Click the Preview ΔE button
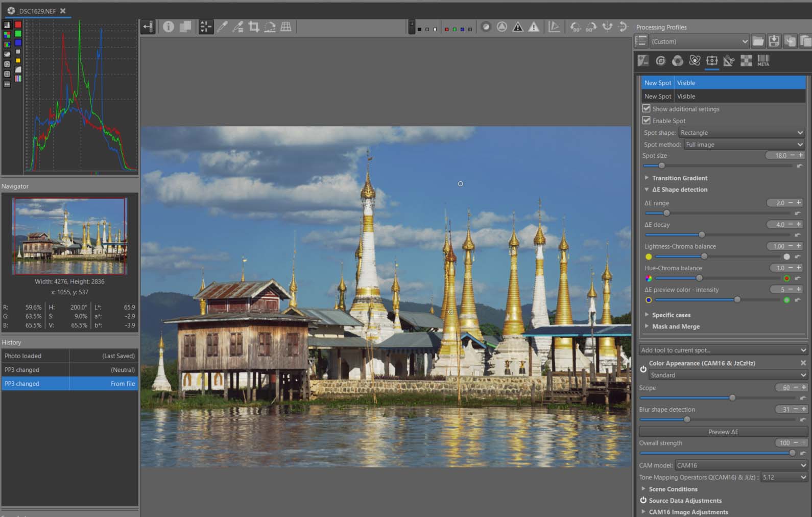The image size is (812, 517). coord(723,432)
